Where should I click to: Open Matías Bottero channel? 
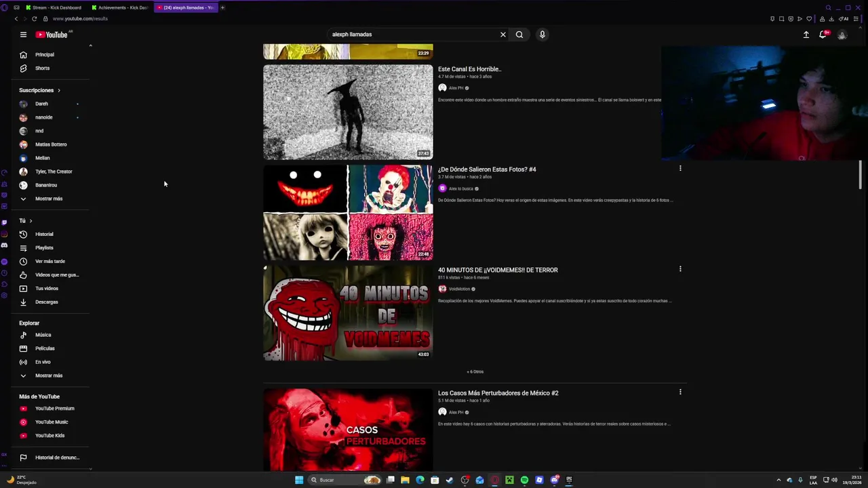pyautogui.click(x=52, y=144)
